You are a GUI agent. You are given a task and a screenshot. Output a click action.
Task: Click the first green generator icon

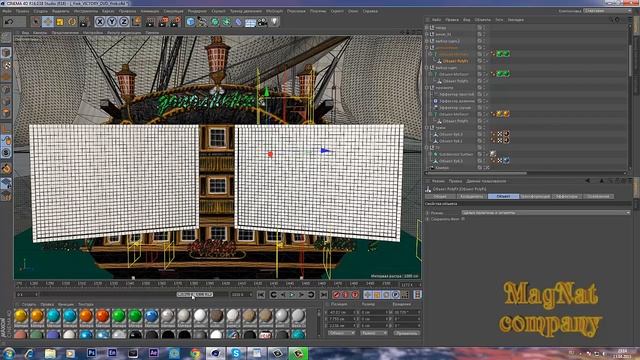pyautogui.click(x=215, y=22)
